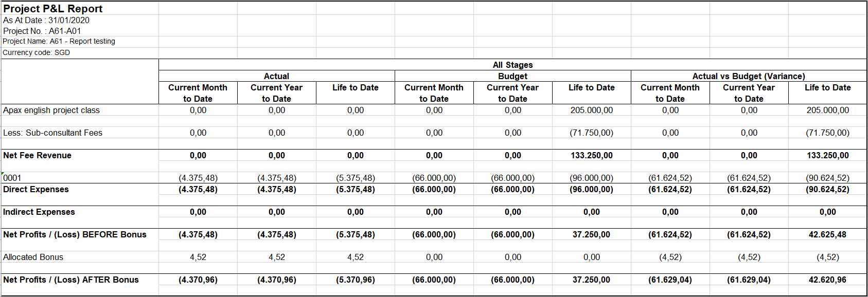Click the Net Profits / (Loss) AFTER Bonus label
Viewport: 868px width, 297px height.
(71, 280)
